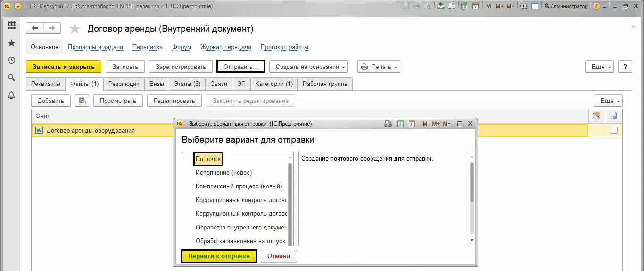Click the yellow information icon
The image size is (644, 271).
[x=596, y=6]
